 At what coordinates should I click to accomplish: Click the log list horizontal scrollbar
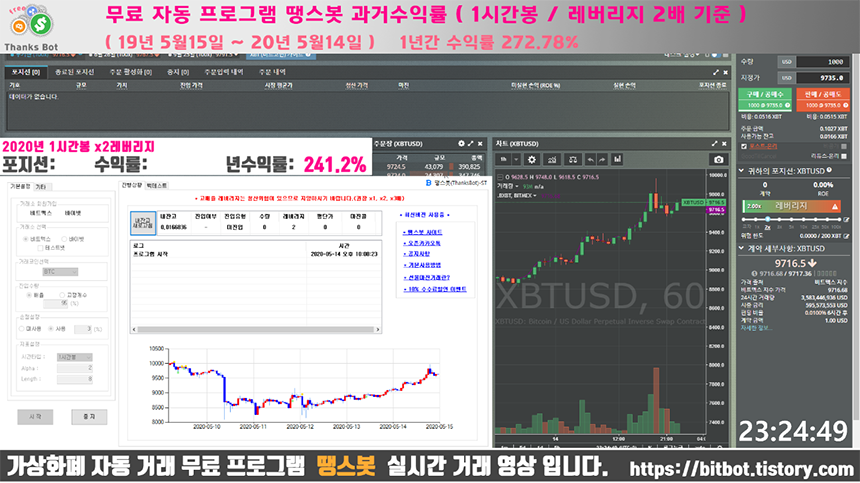pyautogui.click(x=256, y=329)
